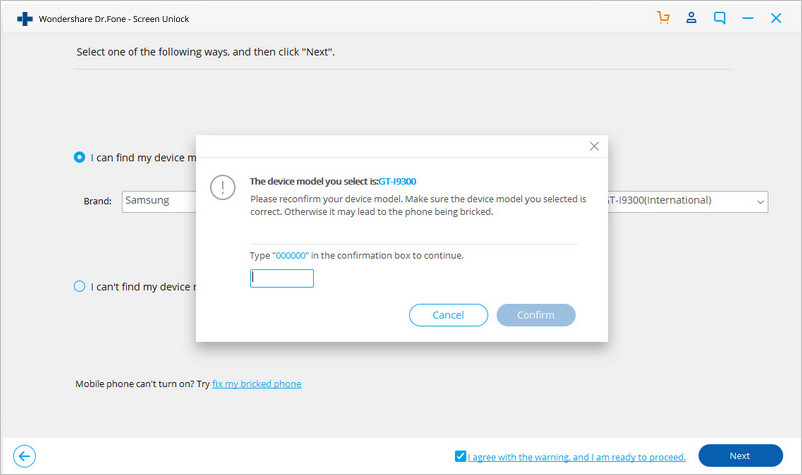Click the Dr.Fone blue cross logo
Screen dimensions: 802x475
click(25, 19)
